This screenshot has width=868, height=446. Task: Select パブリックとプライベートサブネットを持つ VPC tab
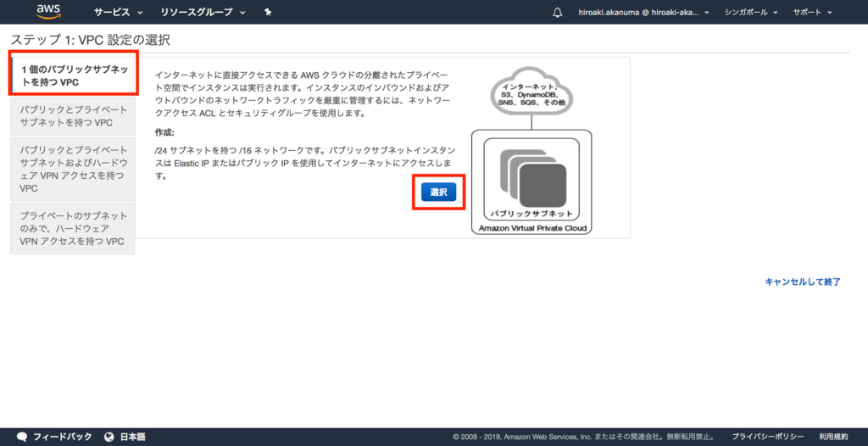click(73, 116)
